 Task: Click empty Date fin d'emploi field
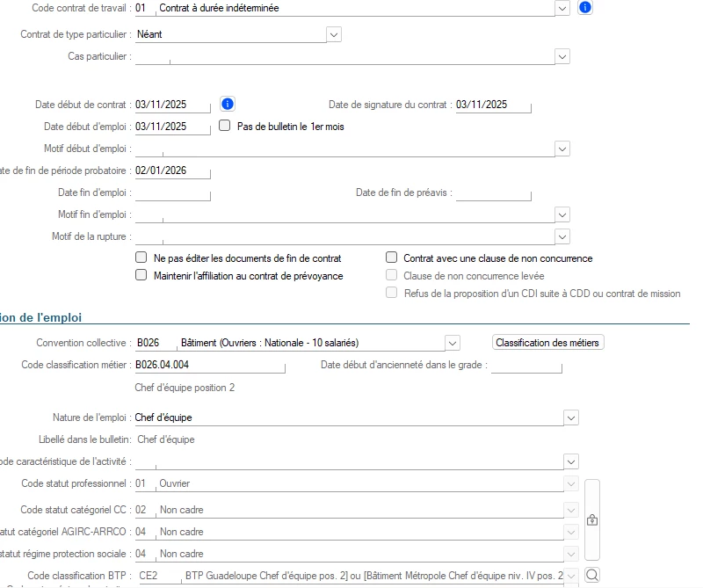point(172,192)
